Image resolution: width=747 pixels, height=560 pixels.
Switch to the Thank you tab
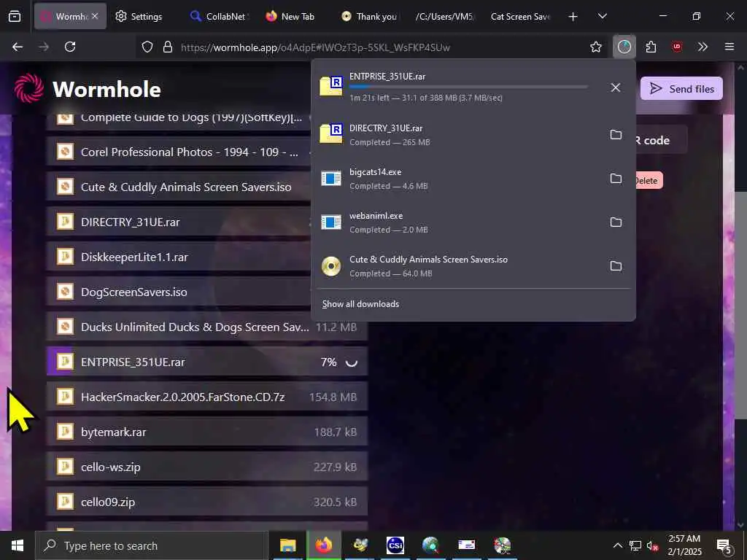tap(370, 17)
